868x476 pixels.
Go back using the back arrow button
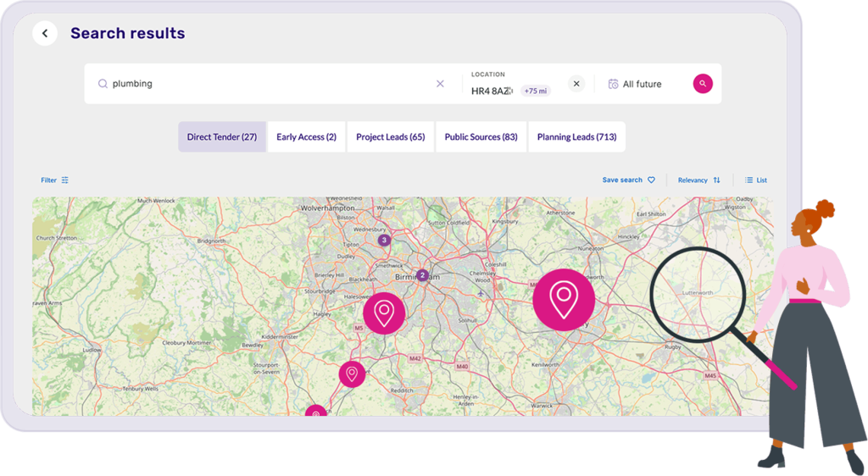click(45, 33)
